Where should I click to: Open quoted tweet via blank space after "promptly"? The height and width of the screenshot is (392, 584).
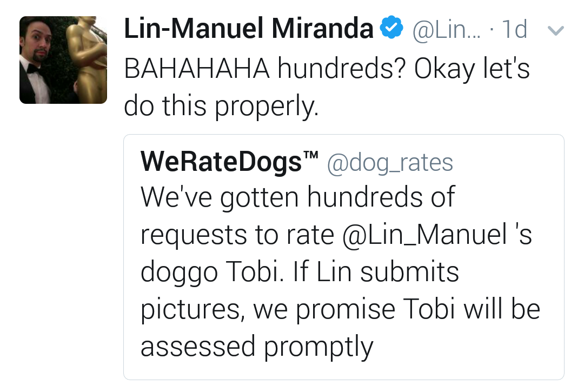tap(465, 347)
